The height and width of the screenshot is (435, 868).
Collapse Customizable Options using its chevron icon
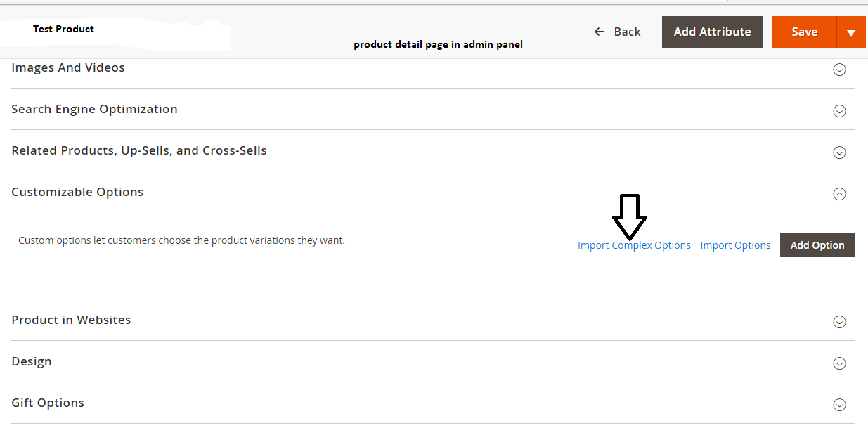pyautogui.click(x=839, y=194)
